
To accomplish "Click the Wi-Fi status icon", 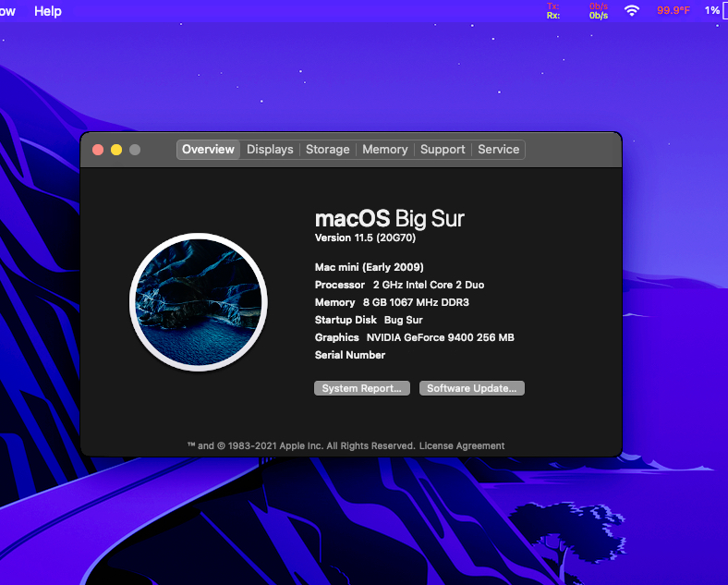I will 631,10.
